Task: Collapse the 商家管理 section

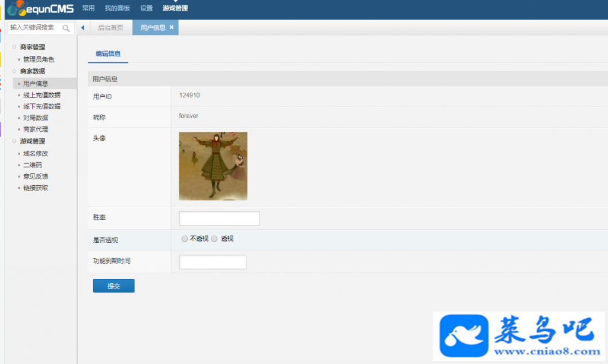Action: (33, 47)
